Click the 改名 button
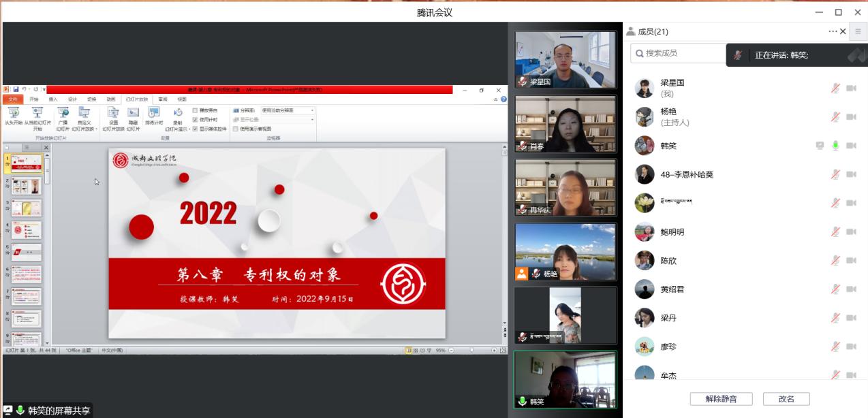Viewport: 868px width, 418px height. pos(786,399)
